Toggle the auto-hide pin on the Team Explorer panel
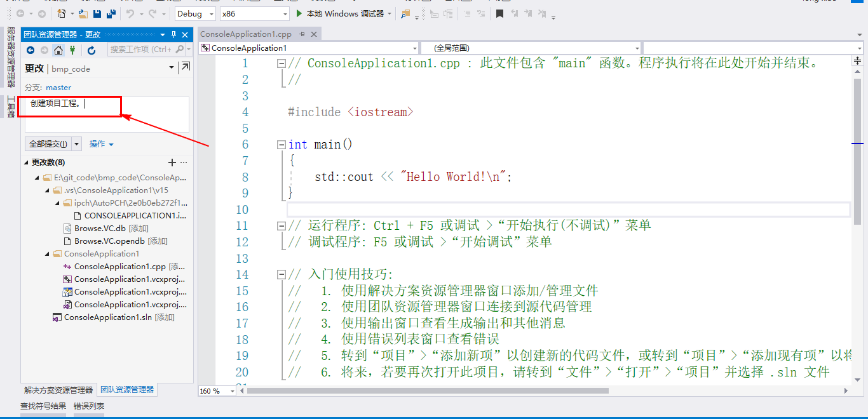This screenshot has height=419, width=868. (x=173, y=35)
